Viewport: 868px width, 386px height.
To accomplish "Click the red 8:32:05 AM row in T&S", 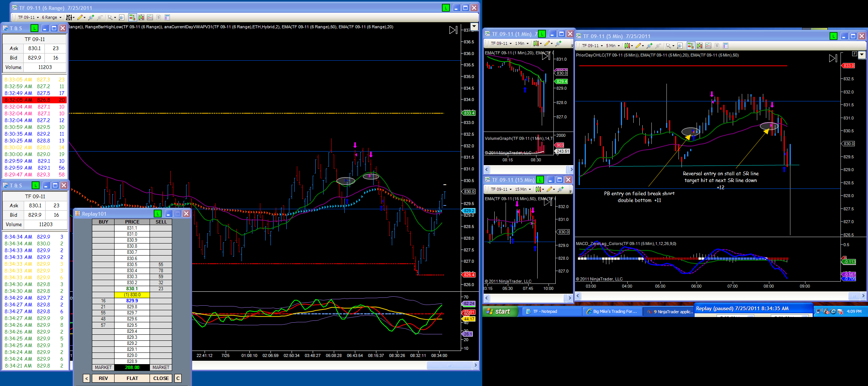I will [35, 100].
